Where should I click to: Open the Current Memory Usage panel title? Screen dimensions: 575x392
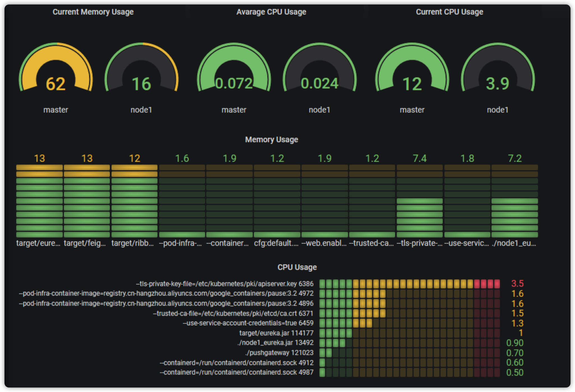(93, 12)
